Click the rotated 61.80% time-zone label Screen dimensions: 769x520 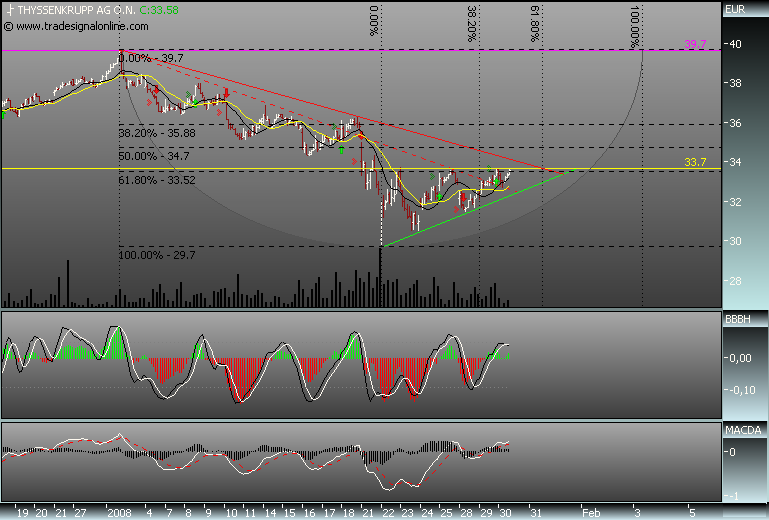point(537,21)
